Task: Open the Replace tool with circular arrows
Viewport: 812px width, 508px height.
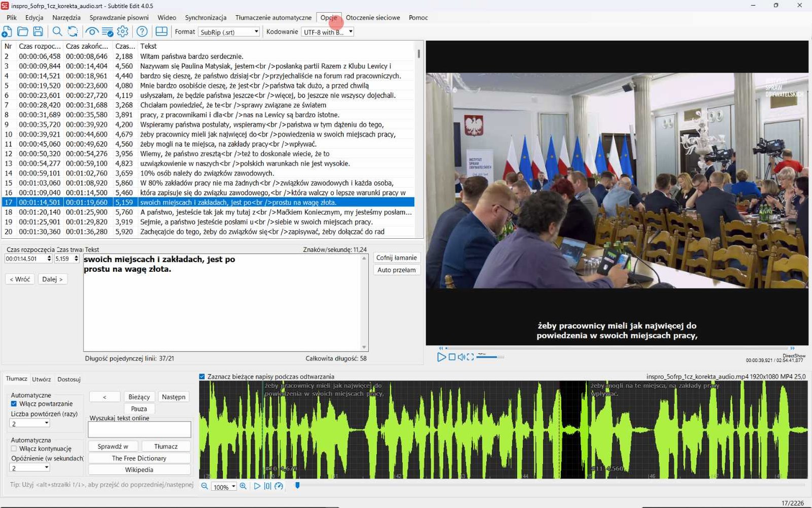Action: [x=73, y=31]
